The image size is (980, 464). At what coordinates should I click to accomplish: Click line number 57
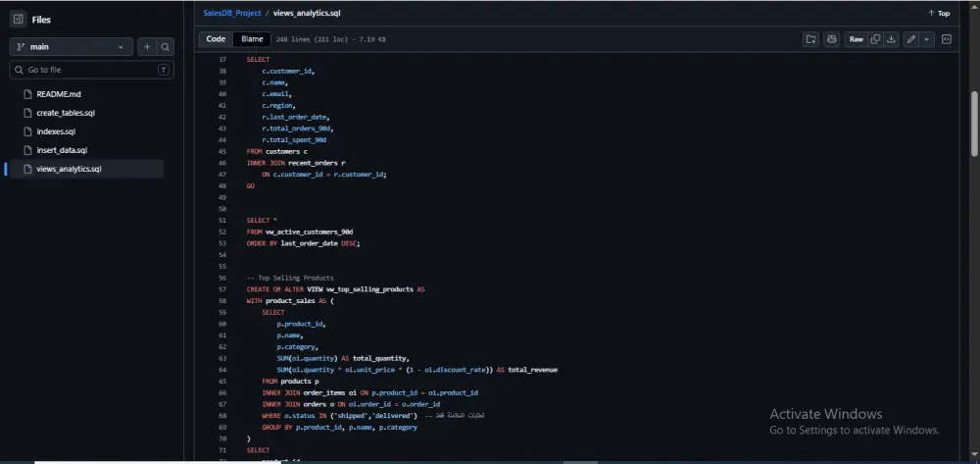[222, 289]
